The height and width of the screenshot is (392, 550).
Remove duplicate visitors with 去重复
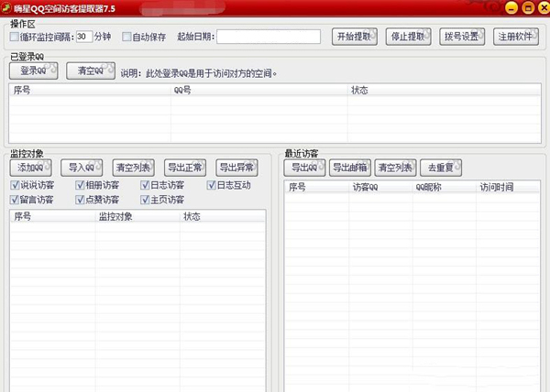point(440,168)
